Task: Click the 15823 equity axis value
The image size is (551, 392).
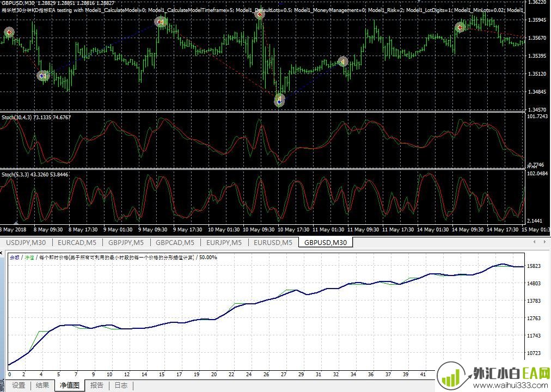Action: (x=534, y=266)
